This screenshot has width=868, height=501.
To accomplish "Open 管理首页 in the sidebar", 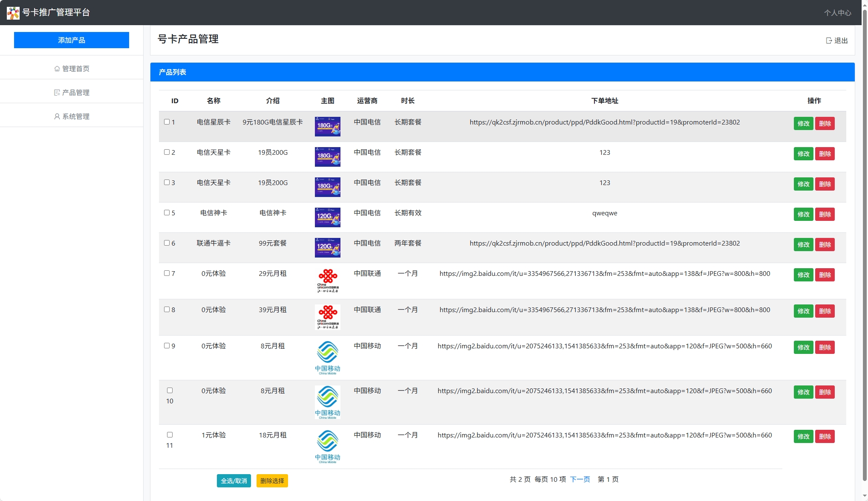I will click(x=72, y=69).
